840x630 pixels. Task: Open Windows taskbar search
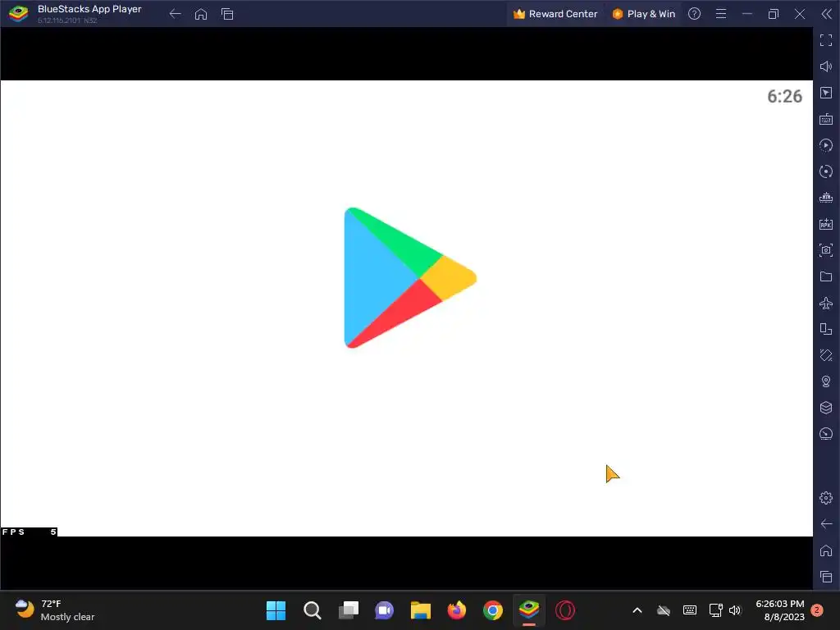(313, 610)
